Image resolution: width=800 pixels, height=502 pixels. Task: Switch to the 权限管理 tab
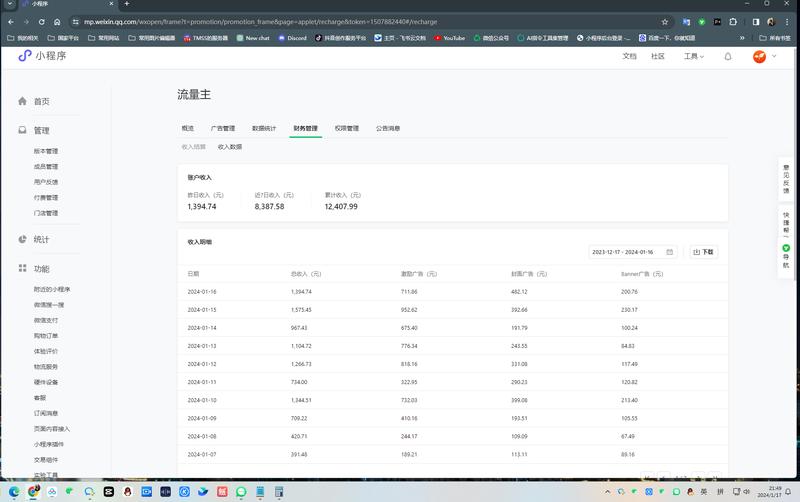coord(346,128)
